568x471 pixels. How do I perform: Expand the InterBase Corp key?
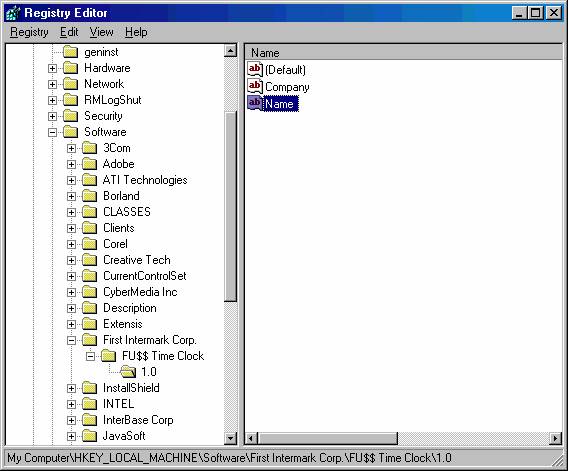pyautogui.click(x=71, y=420)
